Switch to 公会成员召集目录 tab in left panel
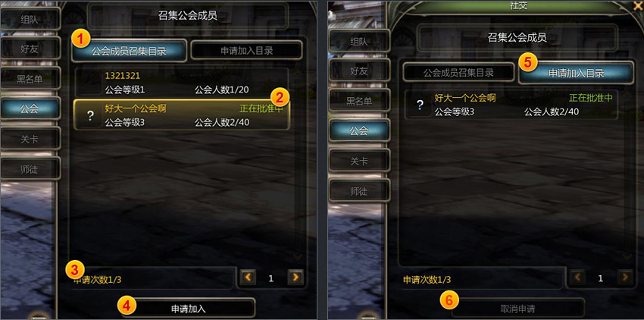Image resolution: width=644 pixels, height=320 pixels. pyautogui.click(x=129, y=51)
